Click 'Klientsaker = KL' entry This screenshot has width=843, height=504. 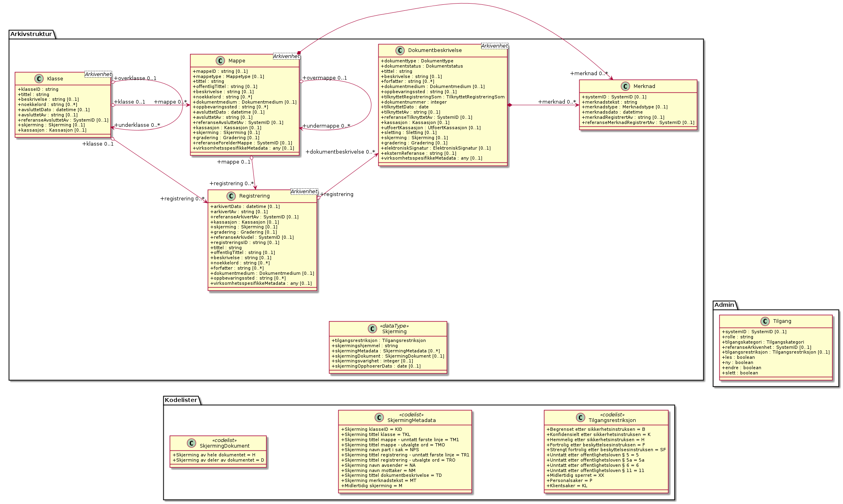(x=567, y=486)
